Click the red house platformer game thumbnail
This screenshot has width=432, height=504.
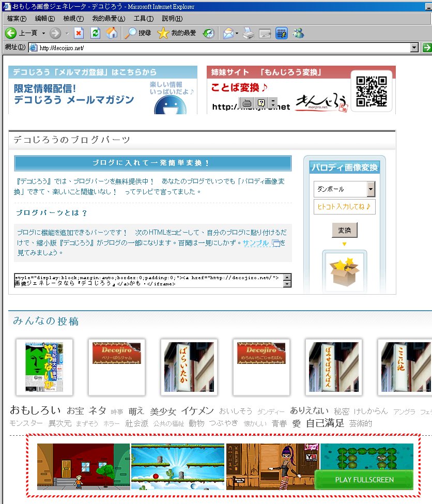click(84, 467)
